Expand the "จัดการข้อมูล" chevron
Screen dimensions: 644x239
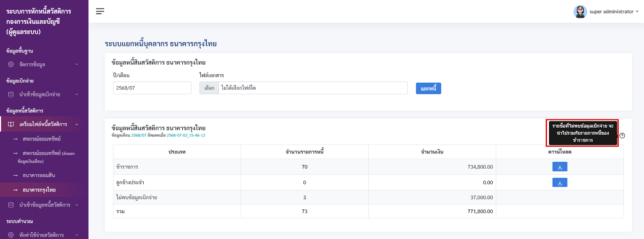coord(76,64)
